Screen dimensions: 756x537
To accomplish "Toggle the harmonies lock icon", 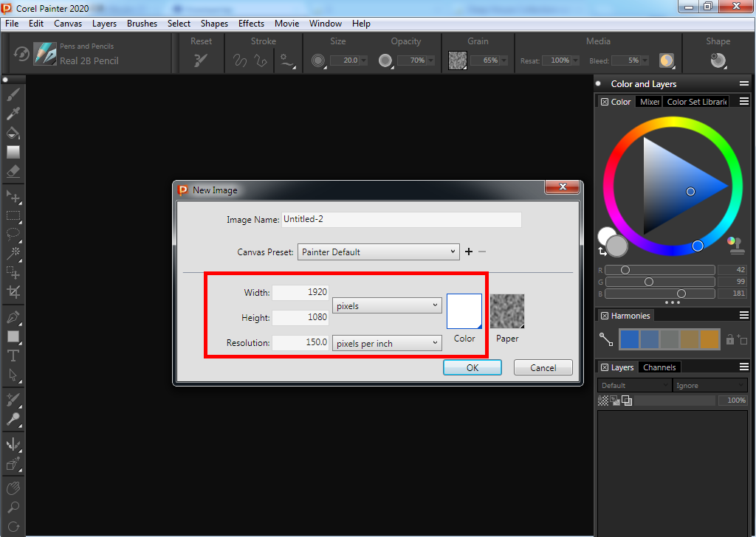I will coord(730,339).
